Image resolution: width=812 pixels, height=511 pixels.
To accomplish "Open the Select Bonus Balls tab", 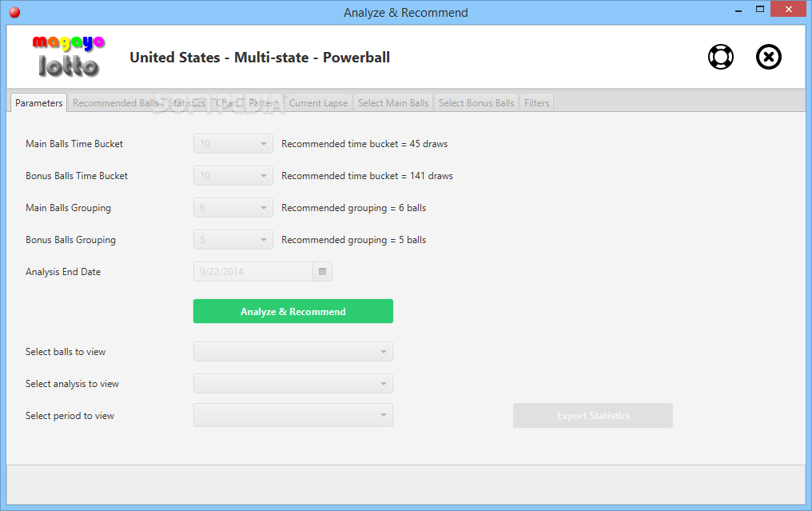I will tap(476, 102).
